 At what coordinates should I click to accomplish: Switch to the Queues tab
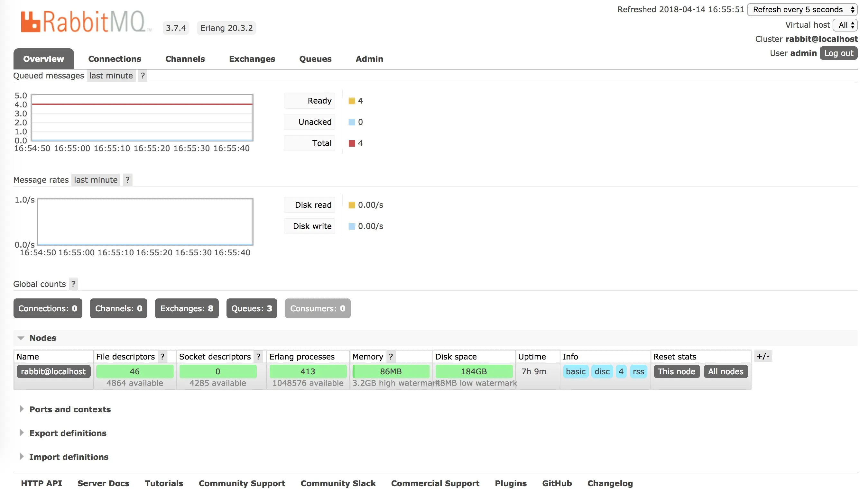[x=315, y=59]
